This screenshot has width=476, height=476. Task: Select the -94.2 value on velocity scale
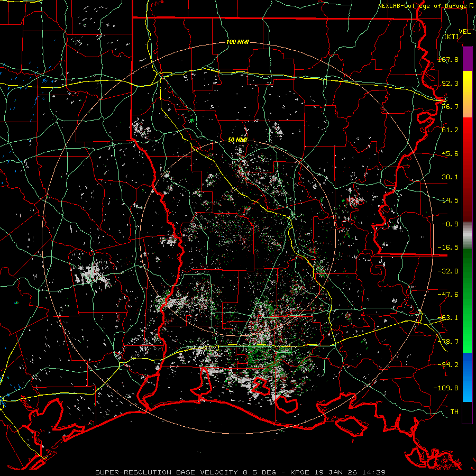coord(448,365)
